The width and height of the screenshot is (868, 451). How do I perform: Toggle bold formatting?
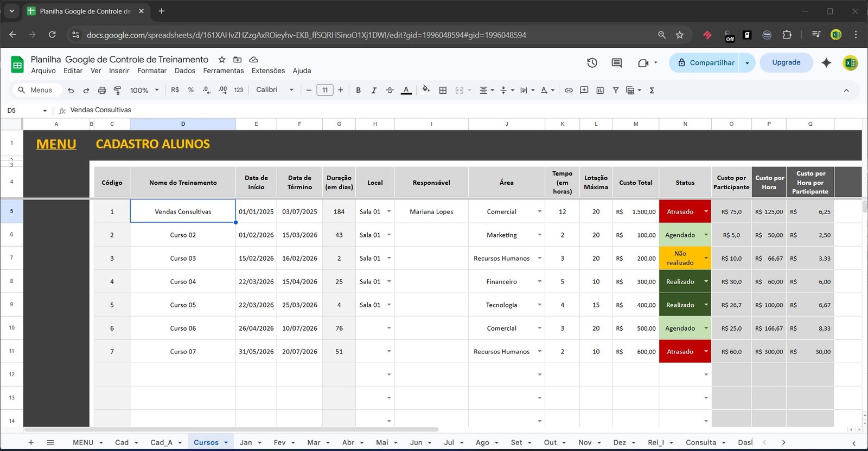click(358, 91)
